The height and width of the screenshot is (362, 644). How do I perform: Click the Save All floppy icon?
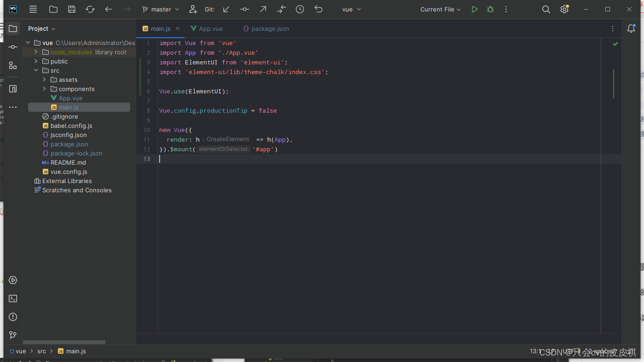tap(72, 9)
